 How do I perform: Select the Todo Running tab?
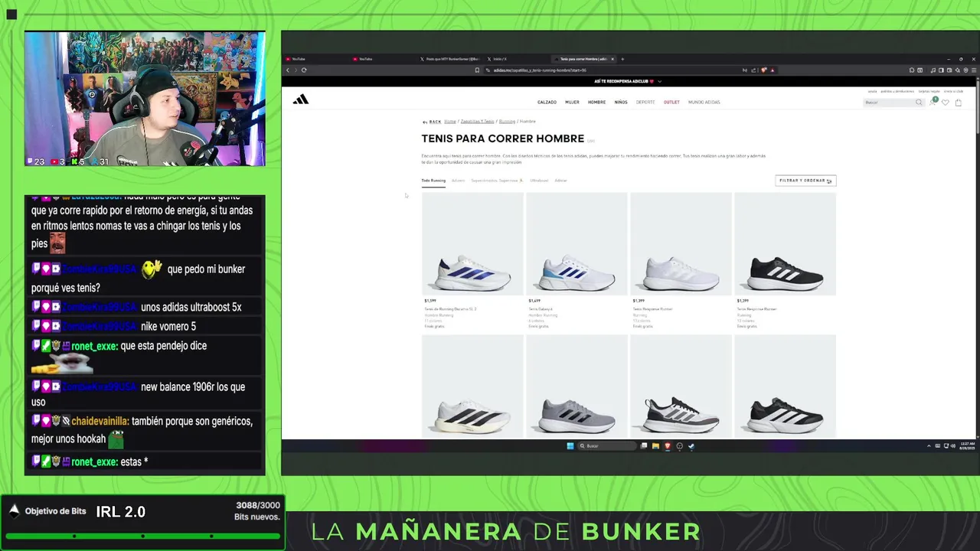coord(433,181)
